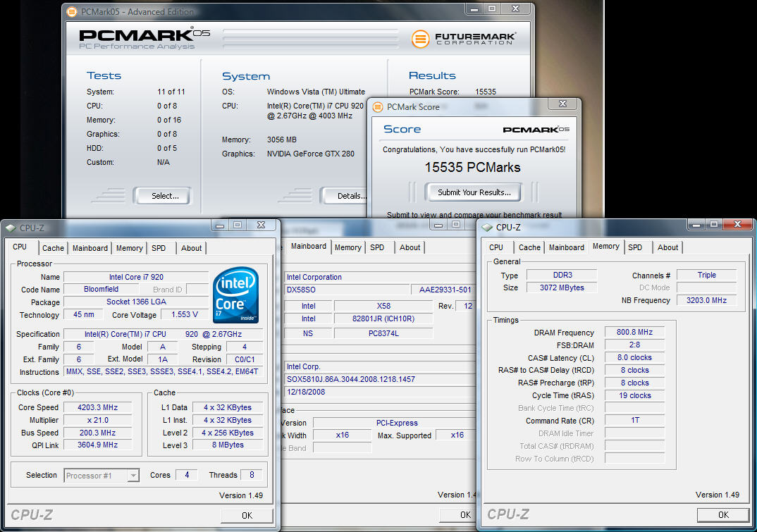Click the PCMark Score dialog title icon
The height and width of the screenshot is (532, 757).
coord(378,106)
